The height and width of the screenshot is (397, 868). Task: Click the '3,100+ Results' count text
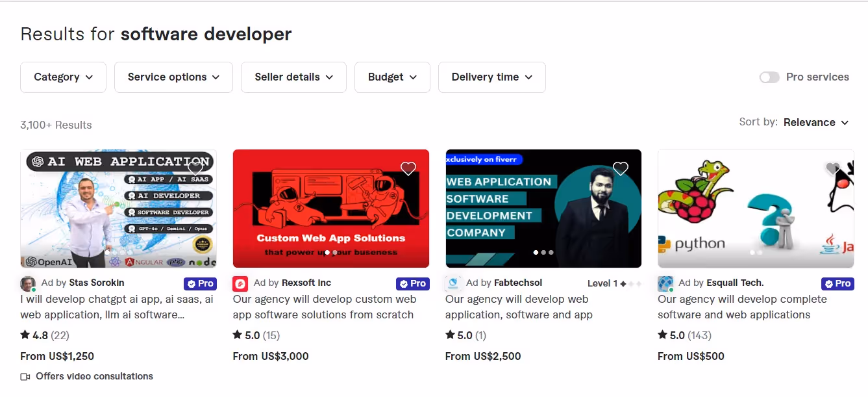pyautogui.click(x=56, y=125)
